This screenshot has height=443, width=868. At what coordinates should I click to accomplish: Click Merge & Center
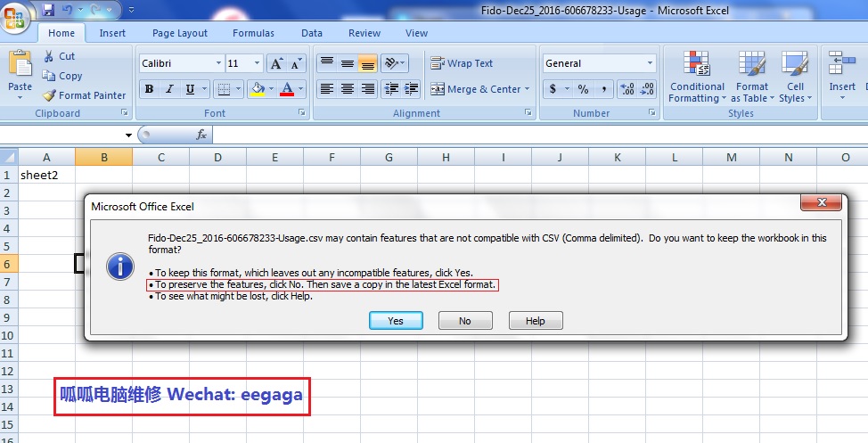(476, 88)
